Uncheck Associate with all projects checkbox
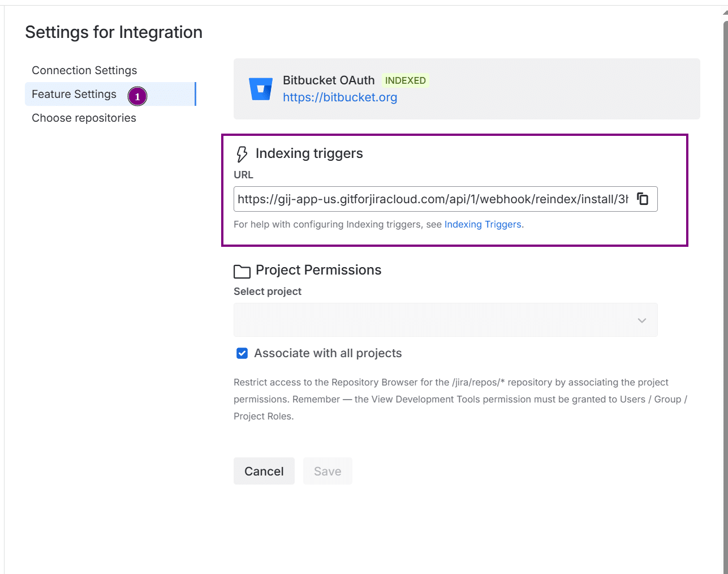728x574 pixels. tap(242, 353)
